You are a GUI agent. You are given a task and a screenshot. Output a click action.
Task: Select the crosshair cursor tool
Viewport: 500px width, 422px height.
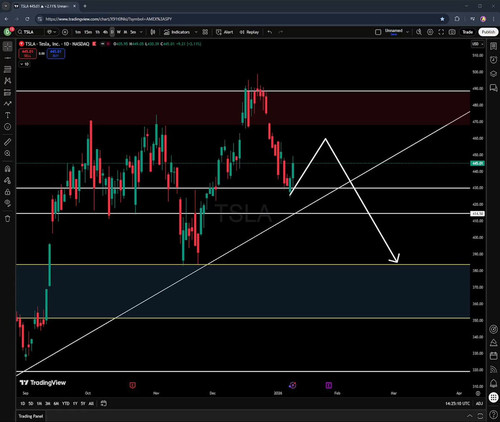point(7,46)
